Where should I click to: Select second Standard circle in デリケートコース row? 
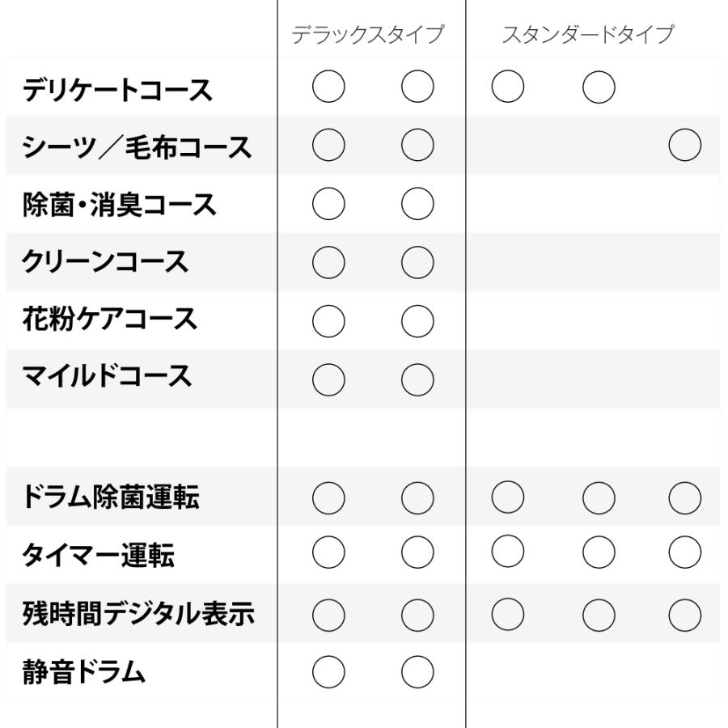pyautogui.click(x=599, y=87)
